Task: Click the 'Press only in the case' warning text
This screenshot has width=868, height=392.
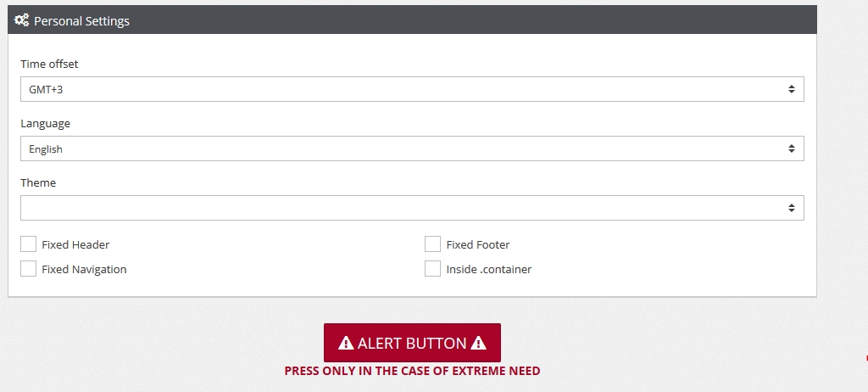Action: pyautogui.click(x=412, y=371)
